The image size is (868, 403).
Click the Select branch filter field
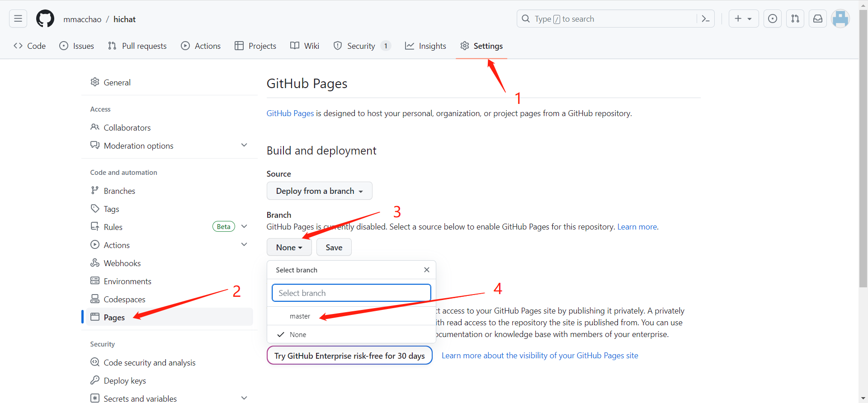pos(351,293)
